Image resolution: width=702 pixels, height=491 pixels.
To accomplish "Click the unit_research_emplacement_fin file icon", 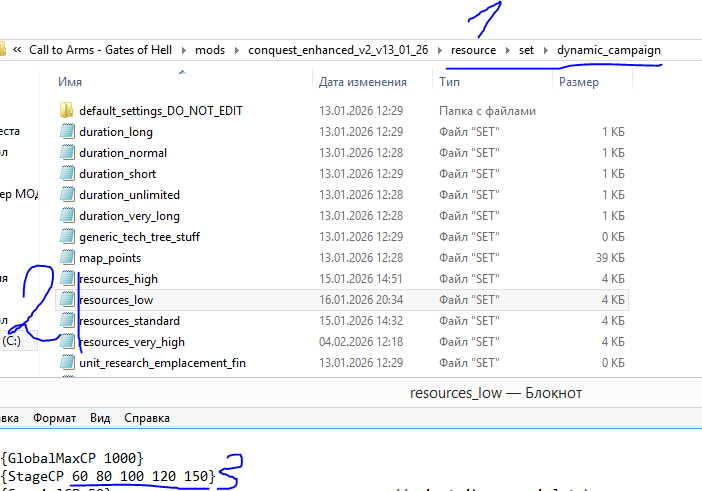I will pos(67,363).
